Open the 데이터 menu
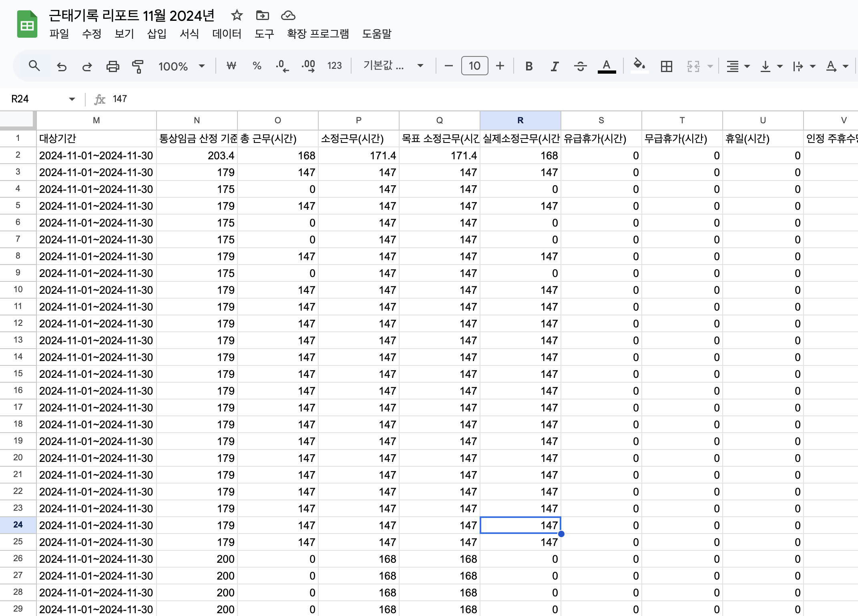858x616 pixels. pos(227,34)
